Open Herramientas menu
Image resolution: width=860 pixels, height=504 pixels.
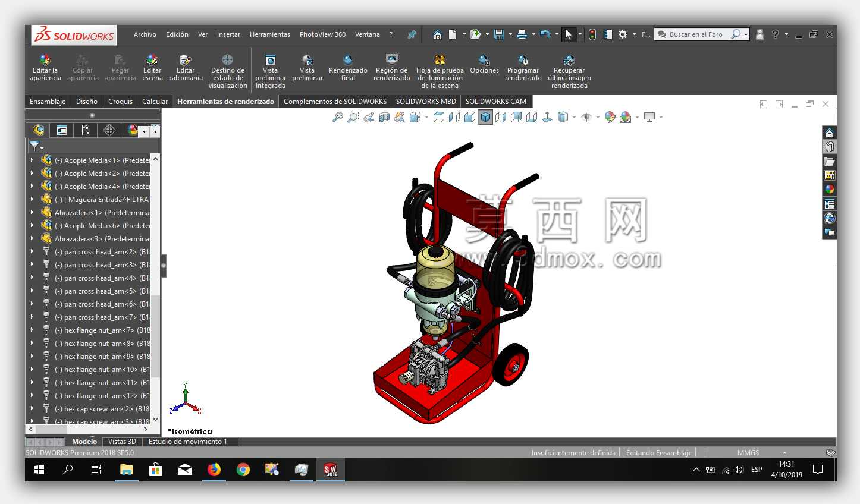coord(270,34)
